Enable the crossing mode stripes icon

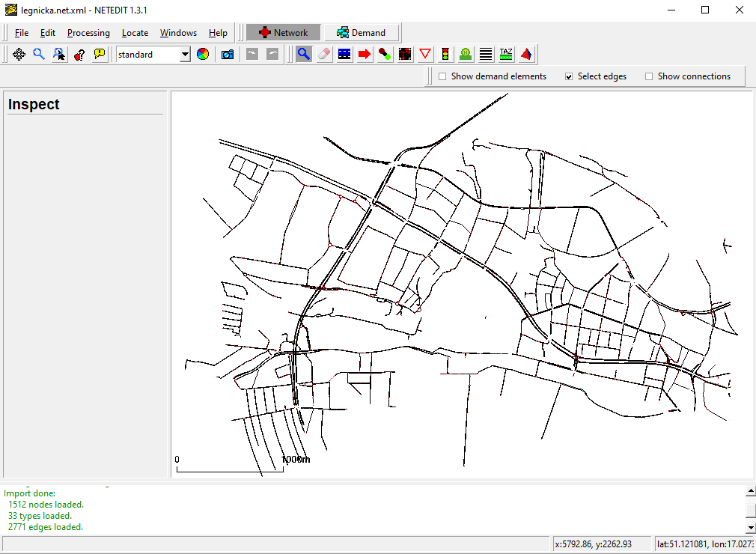pos(486,54)
